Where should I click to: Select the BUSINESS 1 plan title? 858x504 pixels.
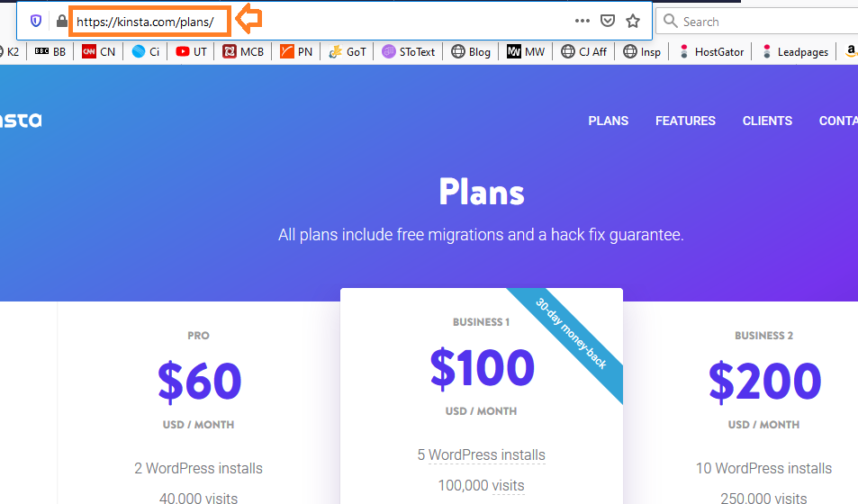pos(481,322)
